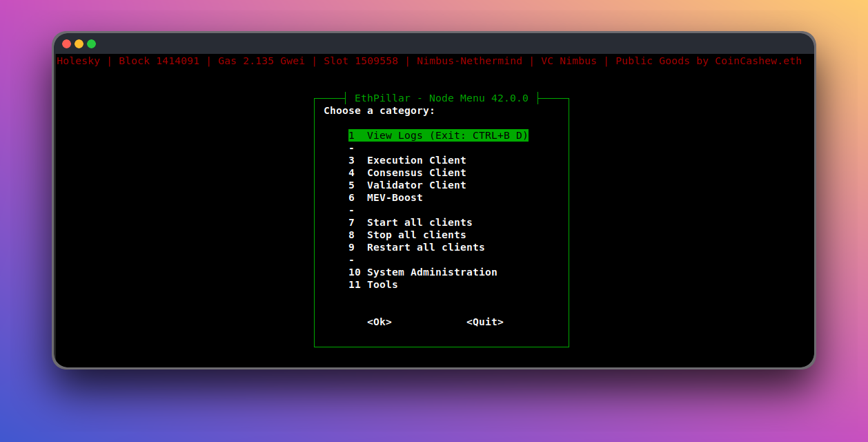This screenshot has height=442, width=868.
Task: Click the 'Gas 2.135 Gwei' status text
Action: pyautogui.click(x=262, y=61)
